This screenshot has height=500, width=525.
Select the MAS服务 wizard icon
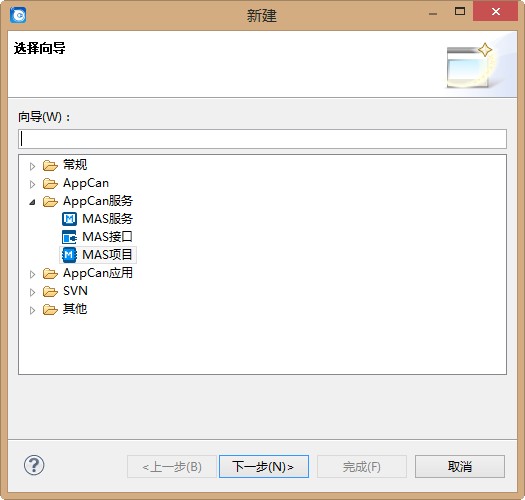69,219
